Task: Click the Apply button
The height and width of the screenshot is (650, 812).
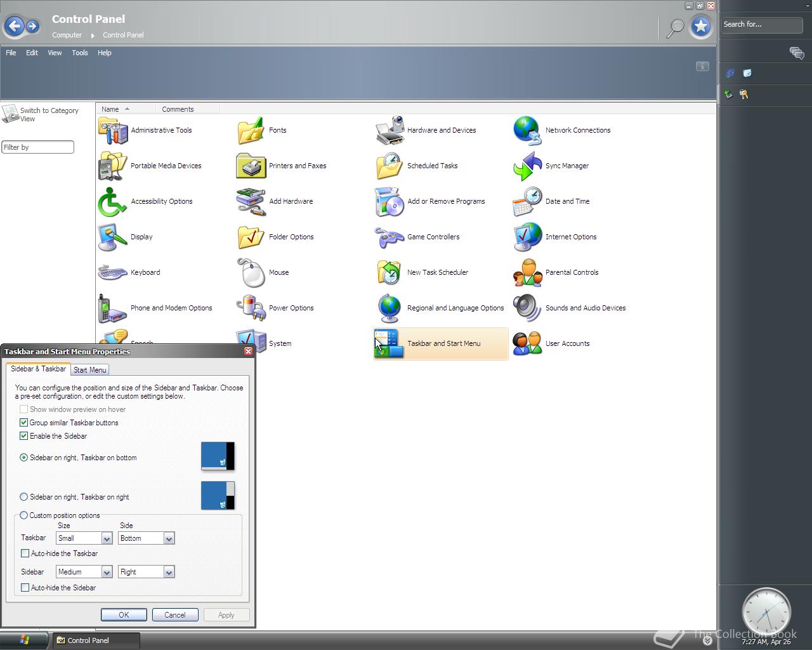Action: click(226, 614)
